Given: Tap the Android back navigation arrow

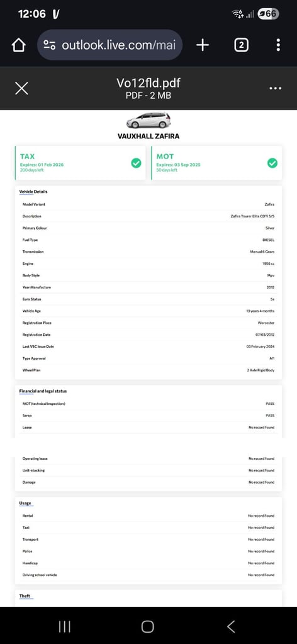Looking at the screenshot, I should pos(232,626).
